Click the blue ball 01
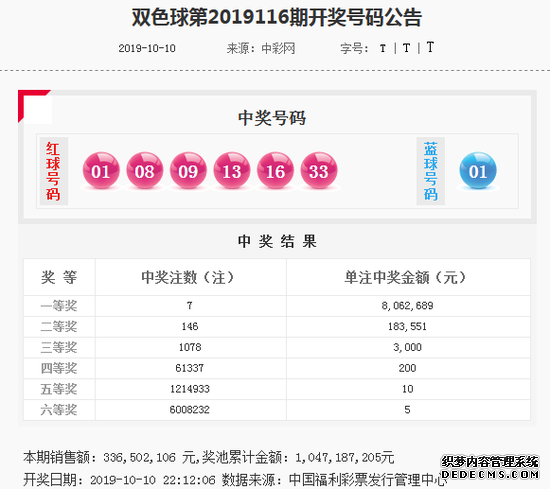This screenshot has height=489, width=550. (478, 170)
